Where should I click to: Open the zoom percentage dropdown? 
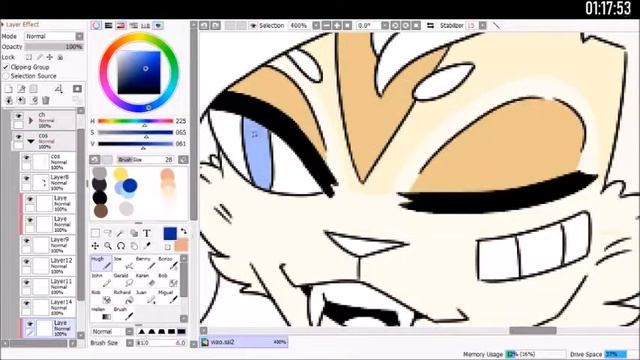point(316,25)
